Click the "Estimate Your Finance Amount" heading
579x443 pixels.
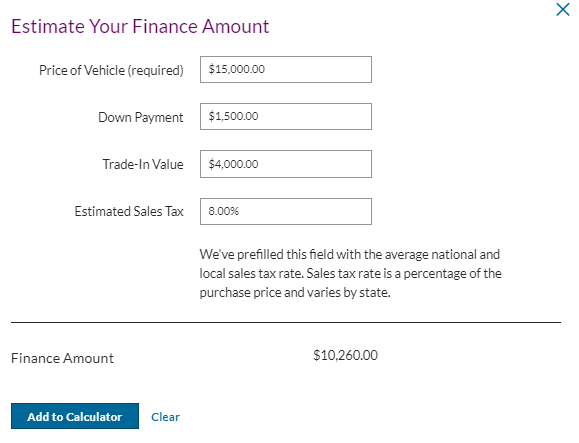click(x=140, y=26)
